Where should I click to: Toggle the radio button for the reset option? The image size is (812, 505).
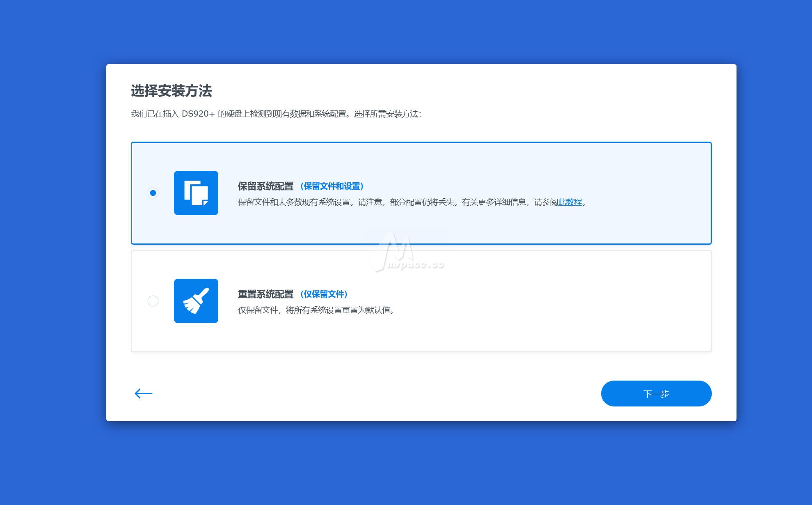pos(153,301)
